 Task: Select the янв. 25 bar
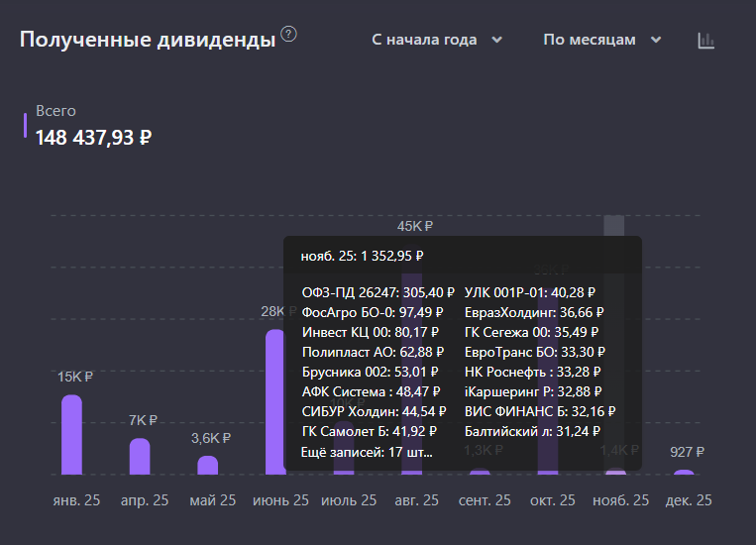coord(72,435)
